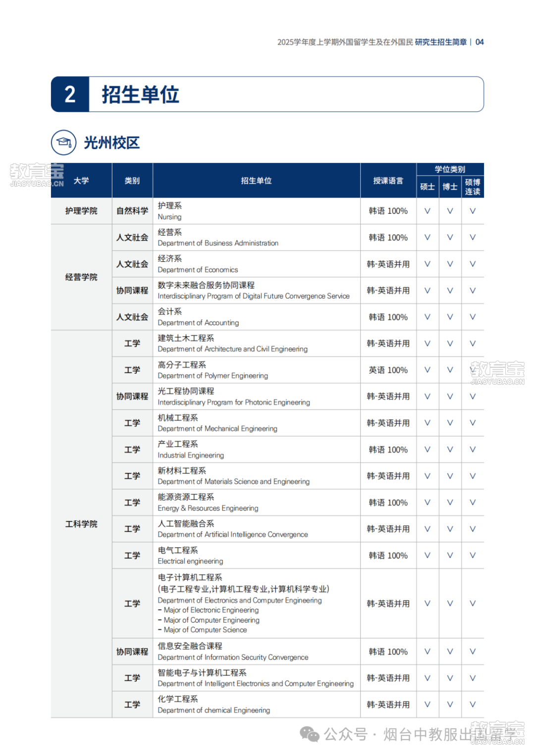Click the 工科学院 college cell
The height and width of the screenshot is (756, 535).
[x=81, y=524]
